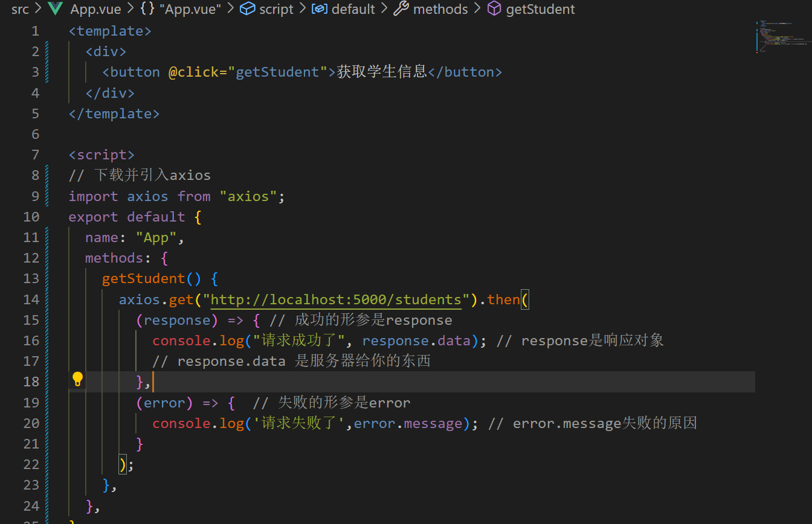The width and height of the screenshot is (812, 524).
Task: Click the getStudent() method definition
Action: point(152,278)
